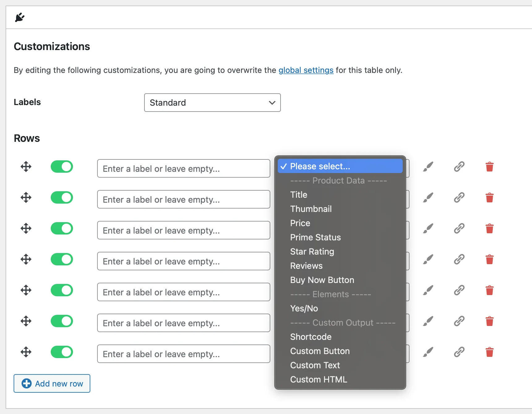Click the sixth row's move handle icon
This screenshot has height=414, width=532.
tap(26, 321)
